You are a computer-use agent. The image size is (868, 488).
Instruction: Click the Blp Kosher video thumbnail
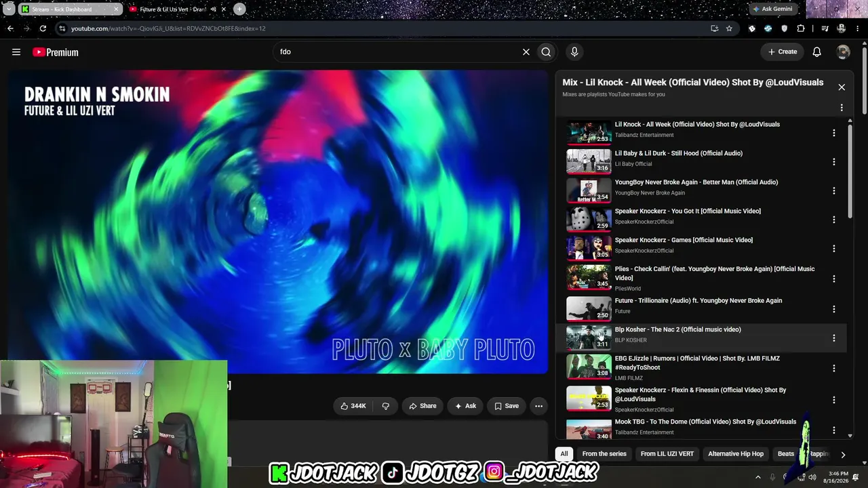pos(589,338)
